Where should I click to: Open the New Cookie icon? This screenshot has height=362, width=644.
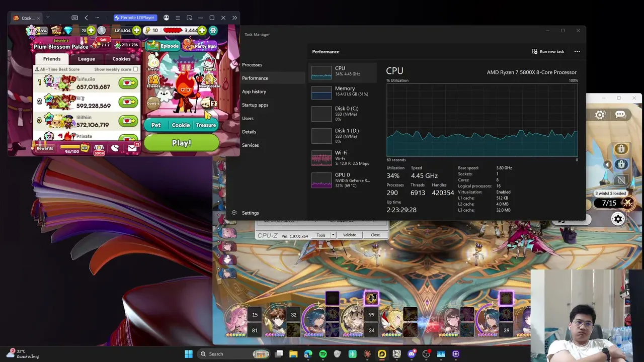click(x=209, y=80)
